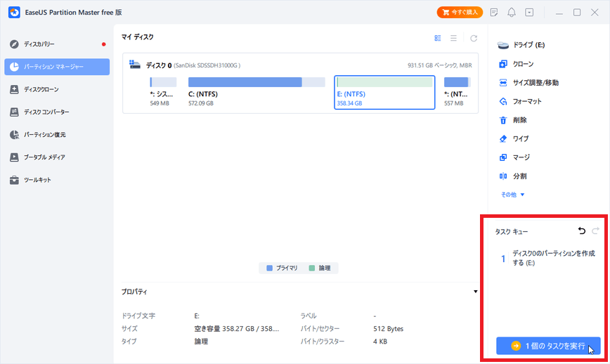Execute the 1 pending task button
This screenshot has height=364, width=610.
point(548,346)
